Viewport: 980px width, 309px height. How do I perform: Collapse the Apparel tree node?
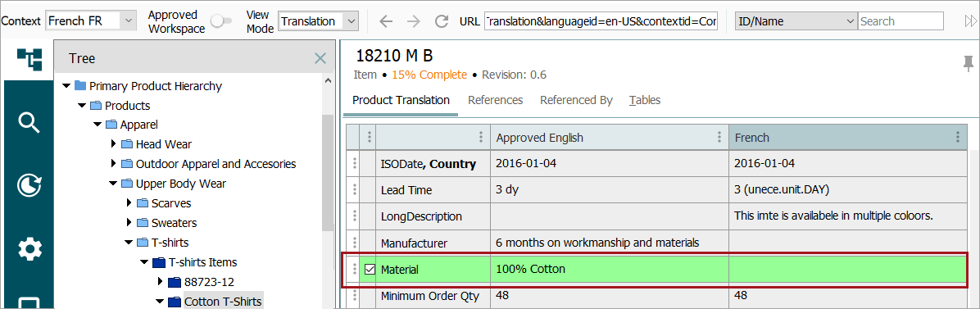[98, 125]
